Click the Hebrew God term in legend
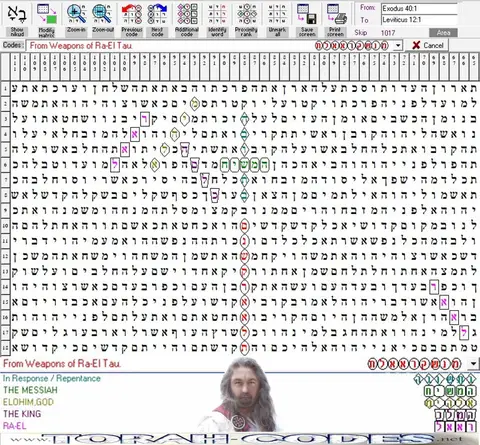This screenshot has width=480, height=445. pos(450,403)
